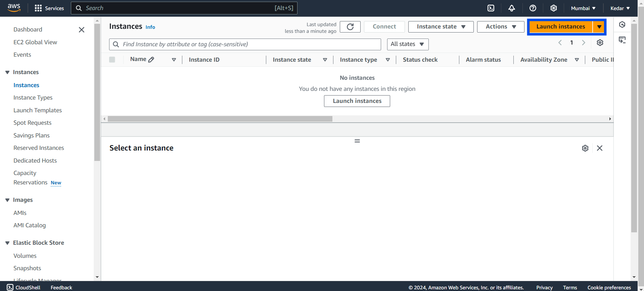Click Launch instances in empty table
The width and height of the screenshot is (644, 291).
(x=357, y=101)
